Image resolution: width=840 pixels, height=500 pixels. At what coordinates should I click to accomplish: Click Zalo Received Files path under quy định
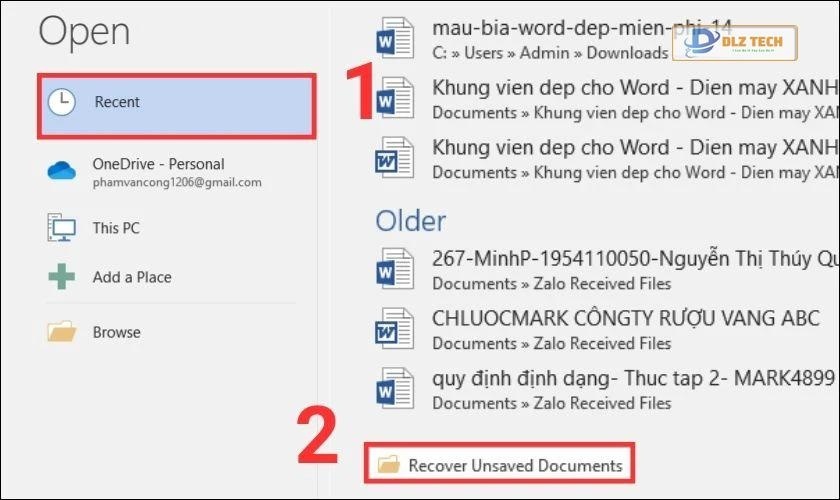click(602, 403)
